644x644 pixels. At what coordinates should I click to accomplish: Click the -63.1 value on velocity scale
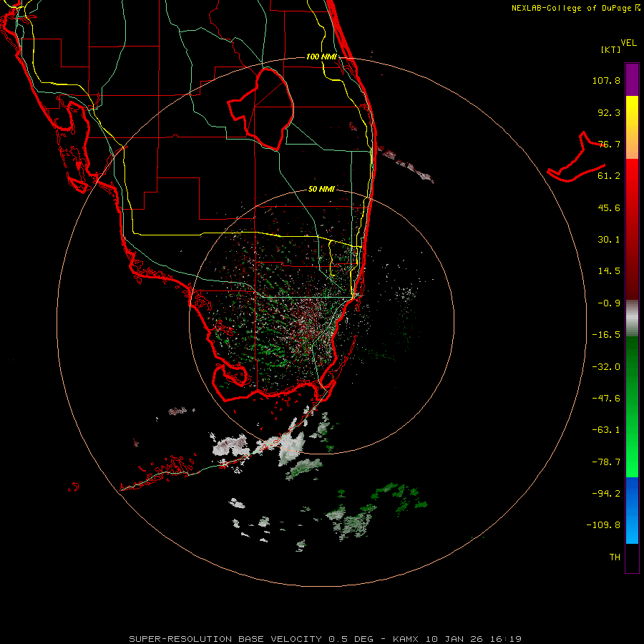click(606, 430)
